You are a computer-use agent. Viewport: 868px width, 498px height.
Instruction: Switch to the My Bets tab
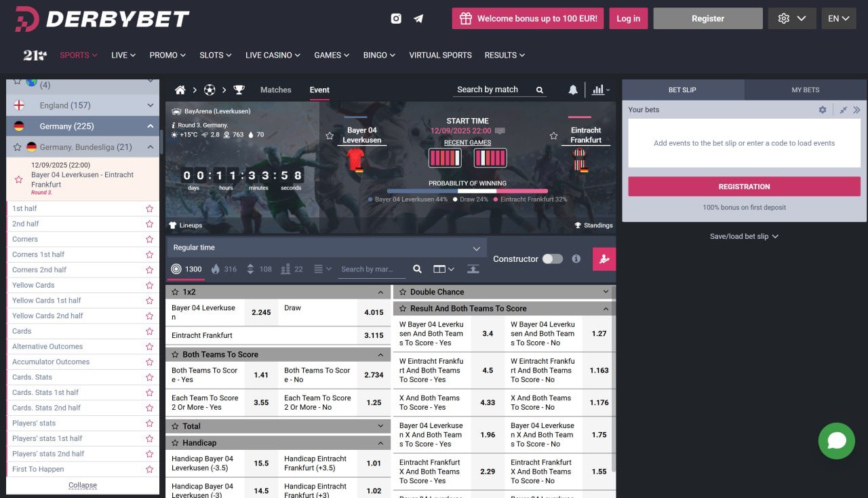(805, 90)
